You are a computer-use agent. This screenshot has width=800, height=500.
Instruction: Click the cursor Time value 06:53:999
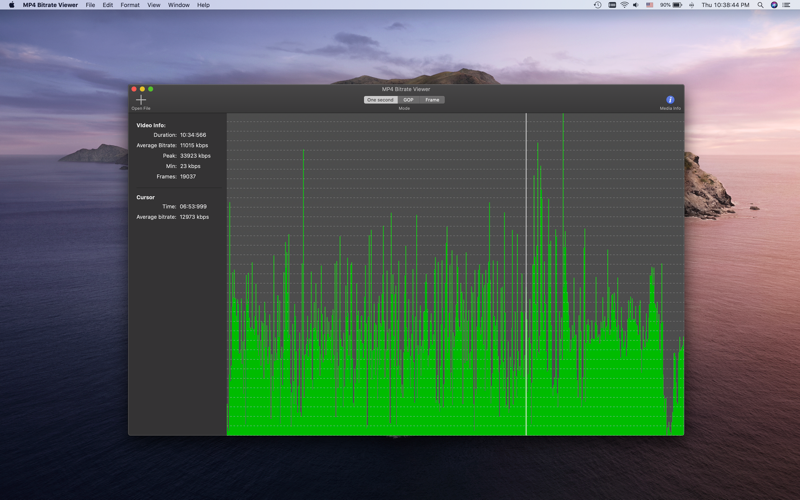[193, 207]
